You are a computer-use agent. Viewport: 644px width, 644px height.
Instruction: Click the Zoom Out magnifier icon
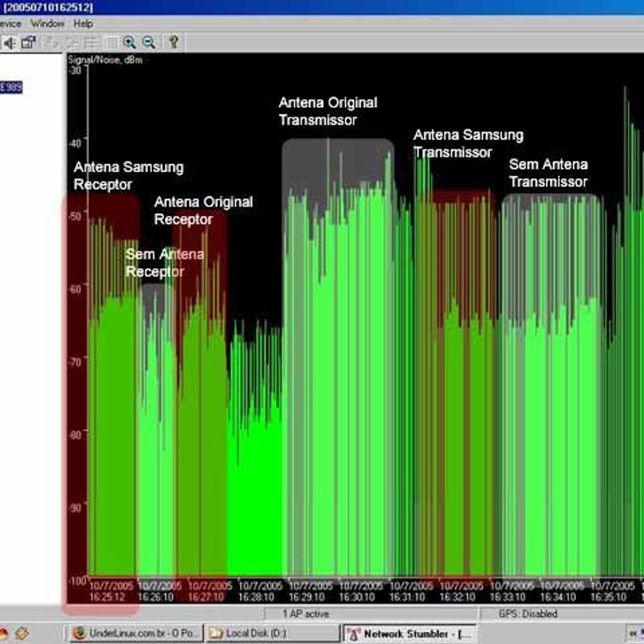[149, 42]
